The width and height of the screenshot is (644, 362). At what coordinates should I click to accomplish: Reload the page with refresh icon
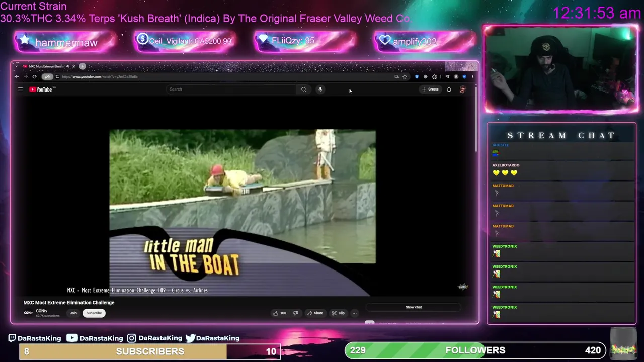tap(34, 77)
